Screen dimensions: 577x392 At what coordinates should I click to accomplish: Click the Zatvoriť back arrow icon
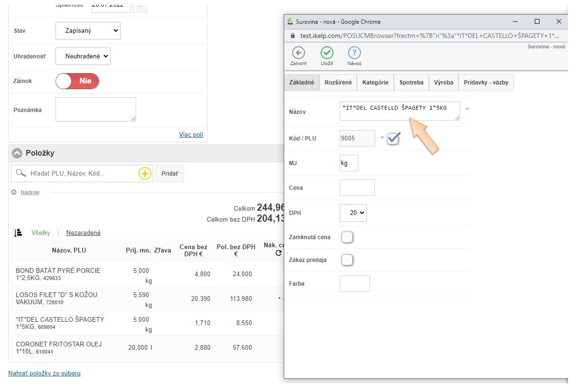coord(298,53)
